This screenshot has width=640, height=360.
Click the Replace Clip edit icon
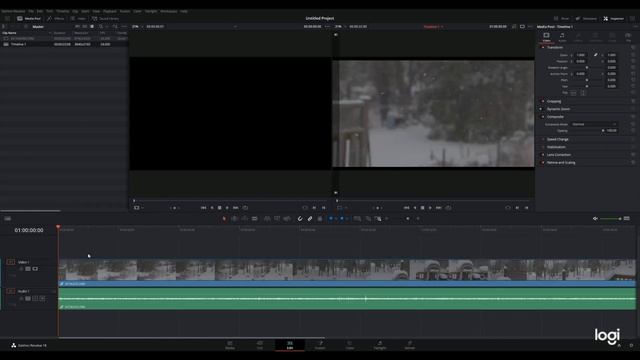(287, 219)
